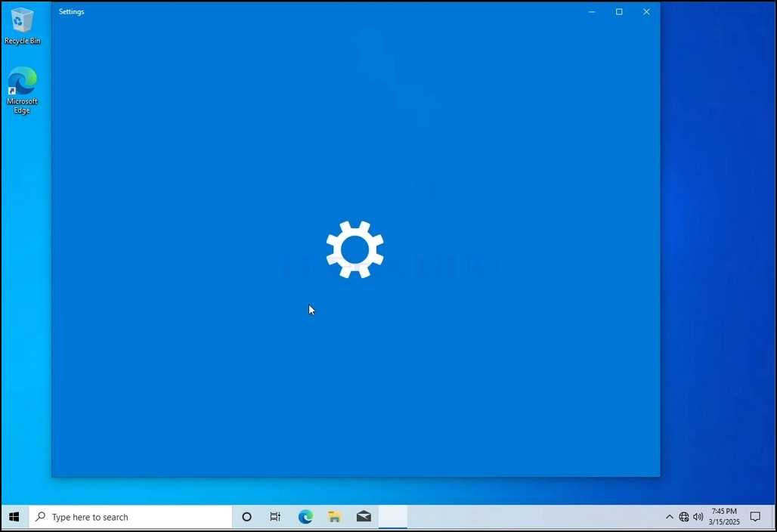This screenshot has height=532, width=777.
Task: Open the network globe tray icon
Action: click(684, 517)
